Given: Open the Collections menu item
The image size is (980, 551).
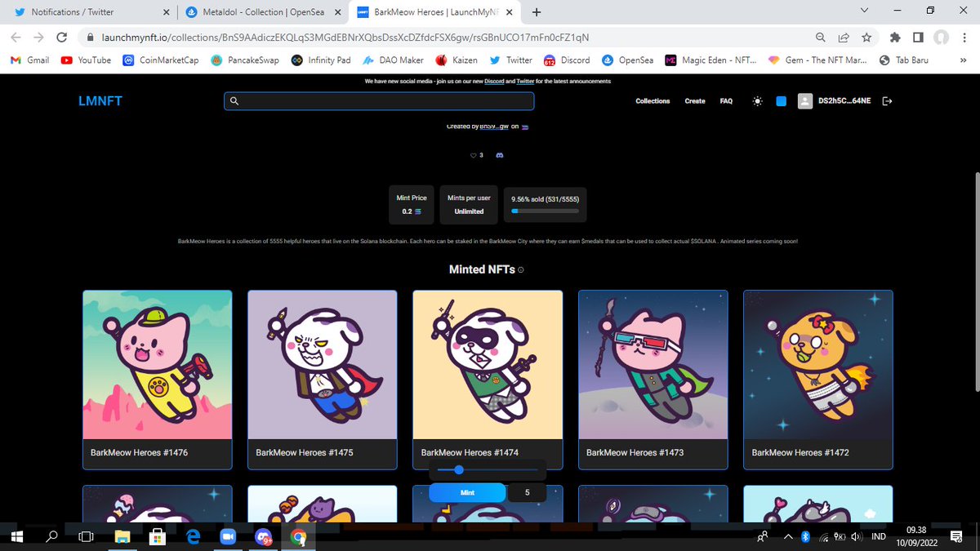Looking at the screenshot, I should point(653,101).
